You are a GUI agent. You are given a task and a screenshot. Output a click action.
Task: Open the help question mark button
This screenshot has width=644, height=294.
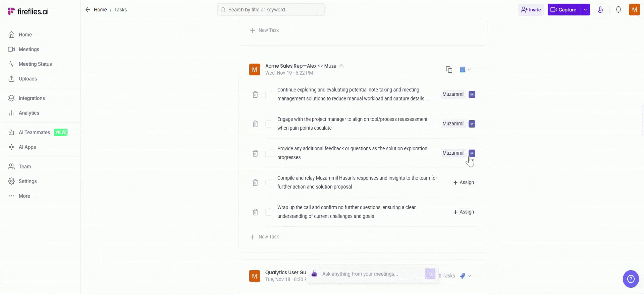pos(631,279)
